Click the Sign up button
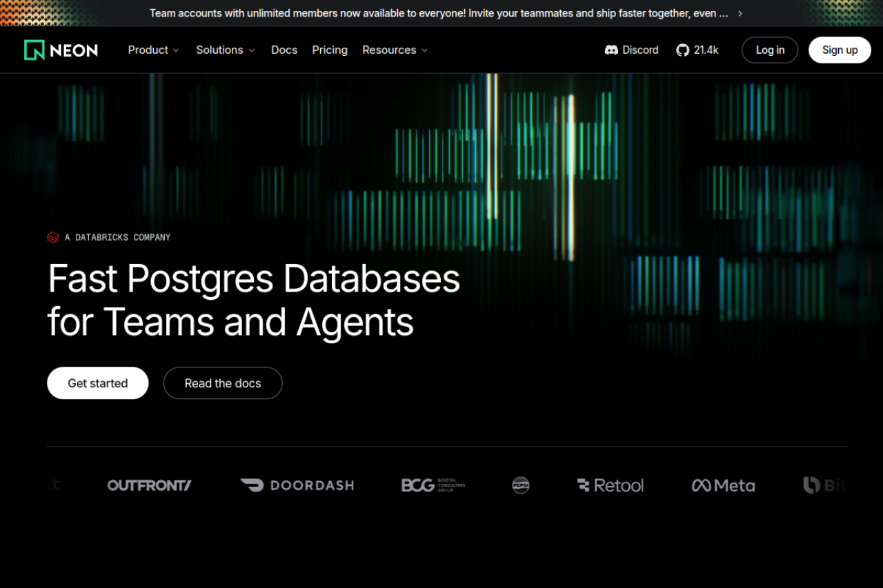The width and height of the screenshot is (883, 588). [x=840, y=50]
